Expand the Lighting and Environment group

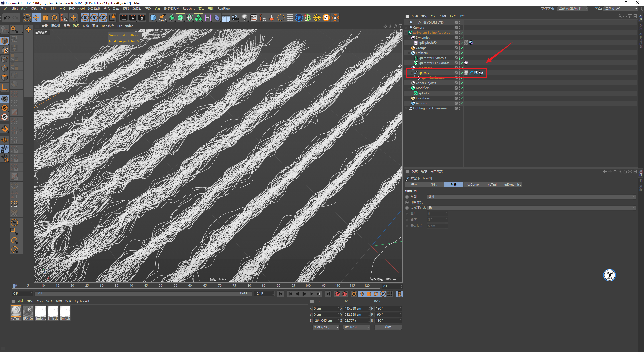pos(406,108)
